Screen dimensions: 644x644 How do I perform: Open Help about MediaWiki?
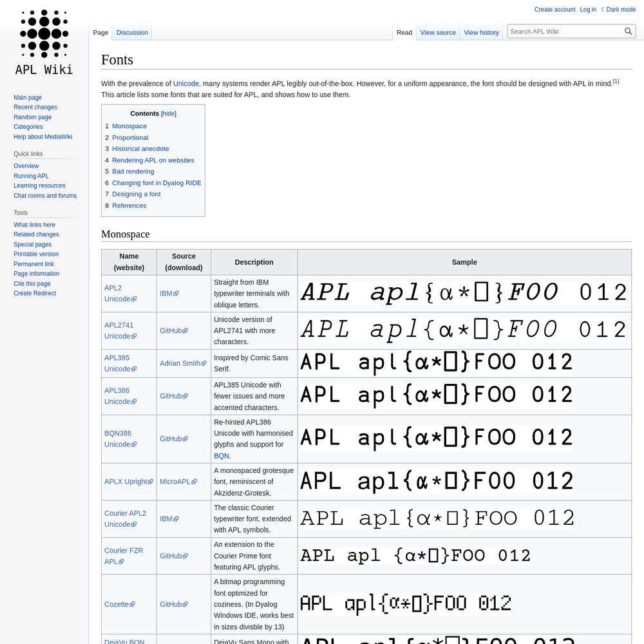[x=43, y=137]
